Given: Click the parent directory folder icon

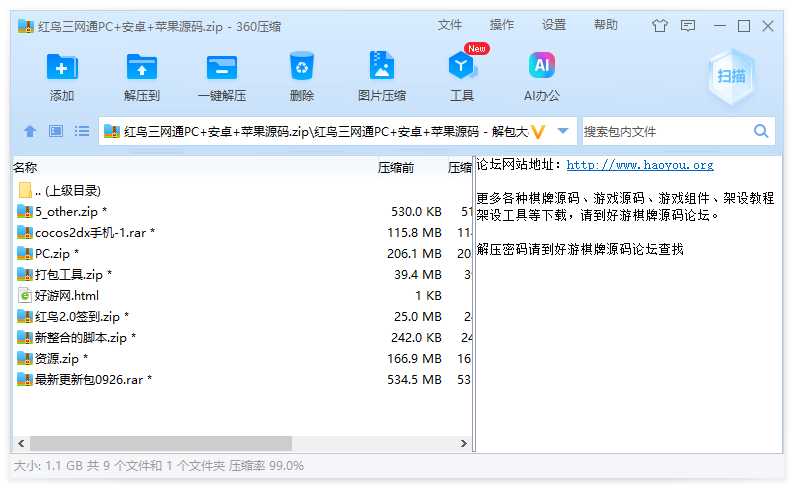Looking at the screenshot, I should pyautogui.click(x=25, y=190).
